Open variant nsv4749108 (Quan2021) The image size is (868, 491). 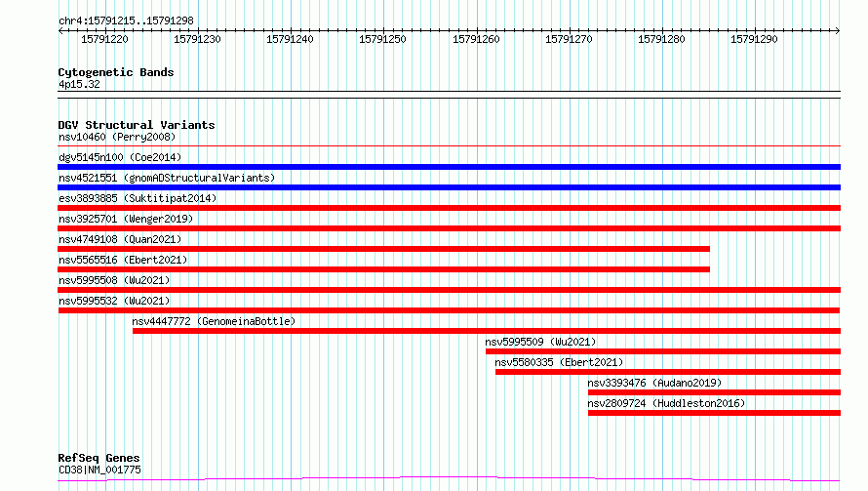click(x=120, y=239)
